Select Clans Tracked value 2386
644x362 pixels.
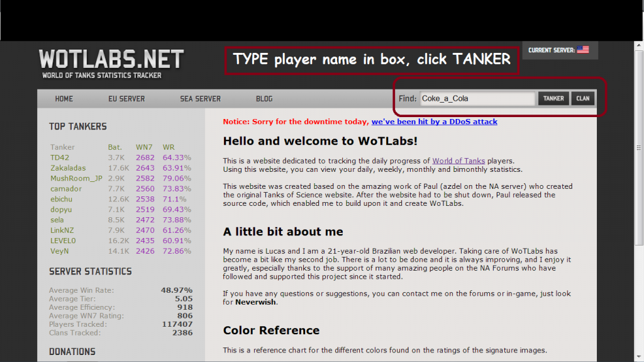[182, 333]
